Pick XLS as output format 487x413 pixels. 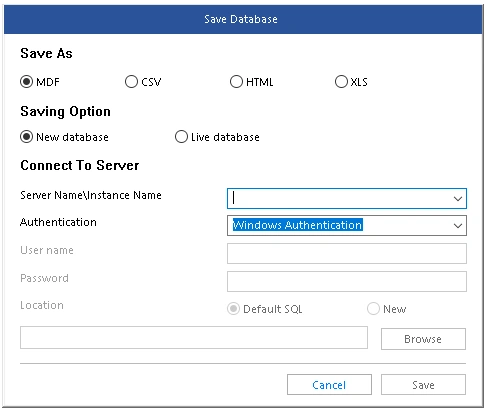[x=341, y=82]
